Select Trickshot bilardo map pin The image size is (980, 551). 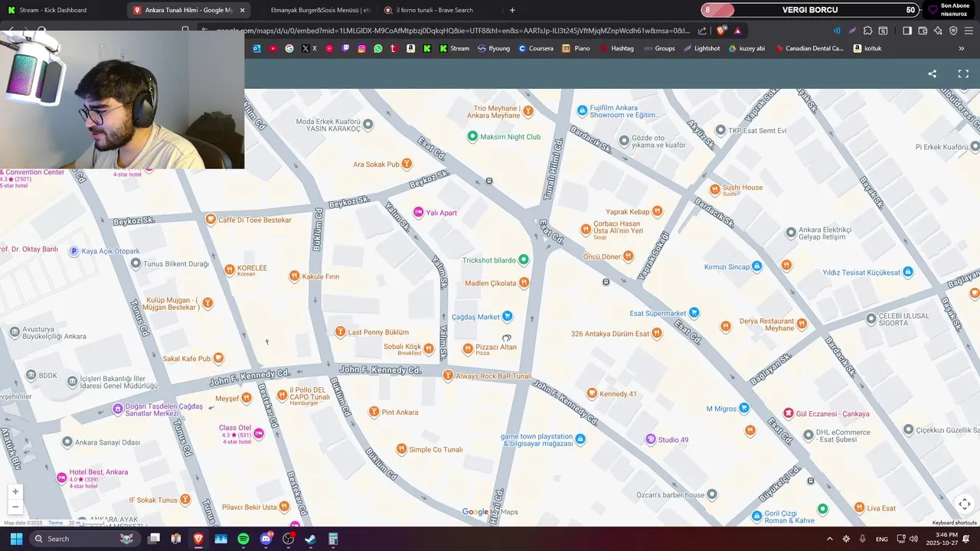coord(524,260)
